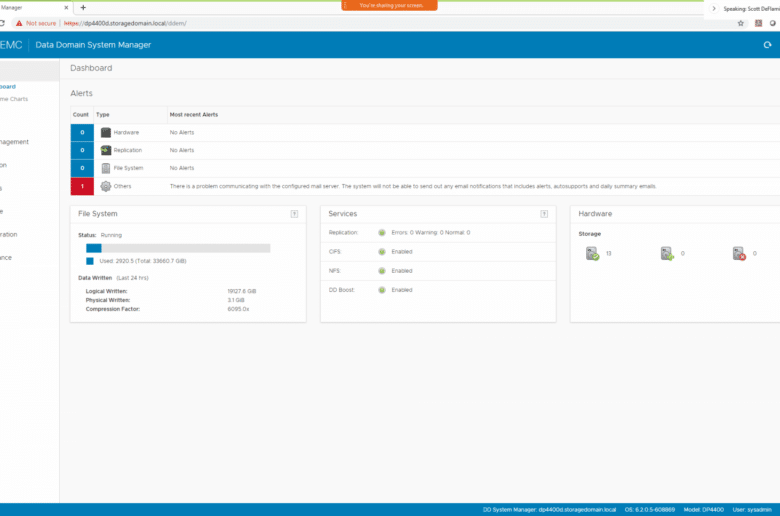Click the Most recent Alerts column header
Screen dimensions: 780x516
pos(194,114)
